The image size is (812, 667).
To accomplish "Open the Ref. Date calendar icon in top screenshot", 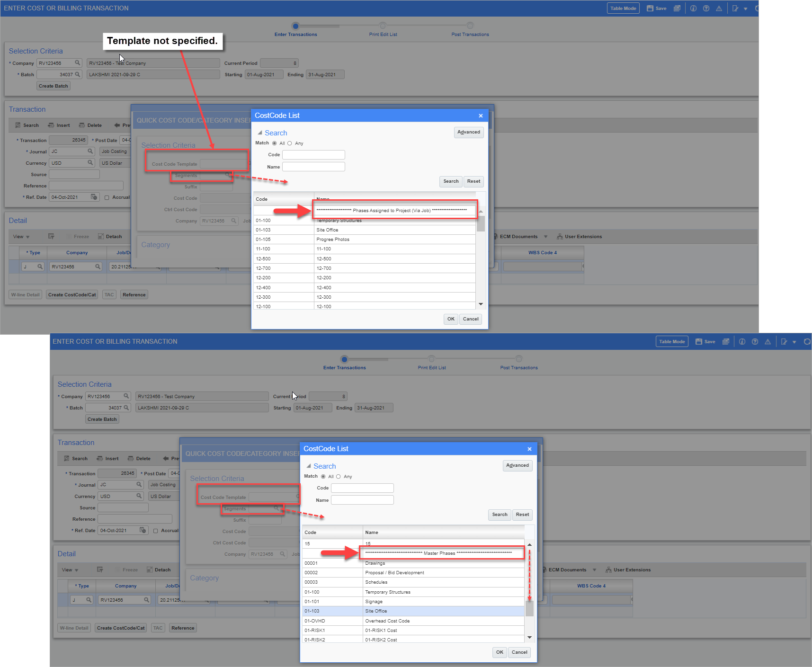I will tap(94, 197).
